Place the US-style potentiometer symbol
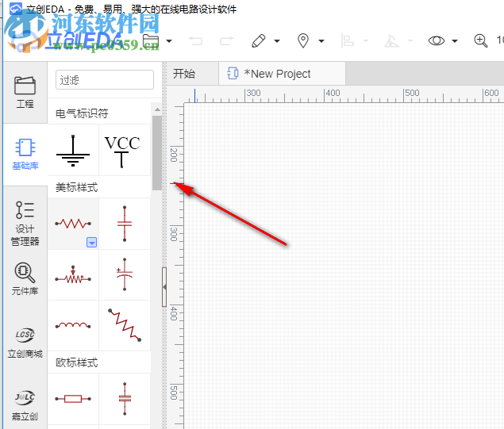Screen dimensions: 504x429 [73, 275]
